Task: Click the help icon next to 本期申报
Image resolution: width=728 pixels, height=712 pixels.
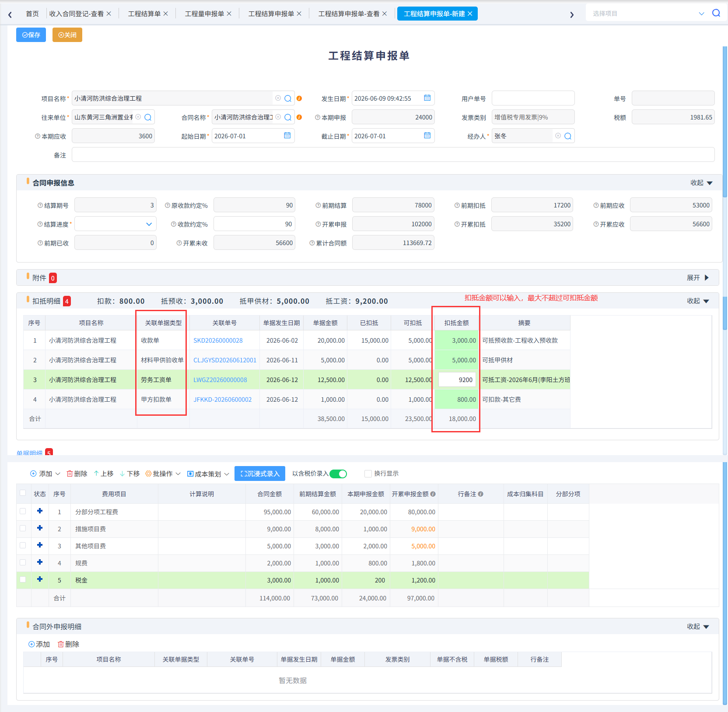Action: click(318, 117)
